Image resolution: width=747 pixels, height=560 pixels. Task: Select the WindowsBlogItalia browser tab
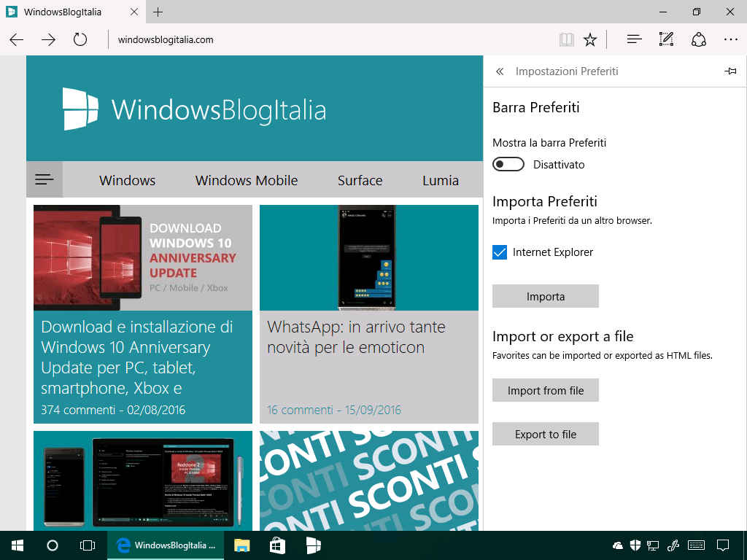point(72,12)
